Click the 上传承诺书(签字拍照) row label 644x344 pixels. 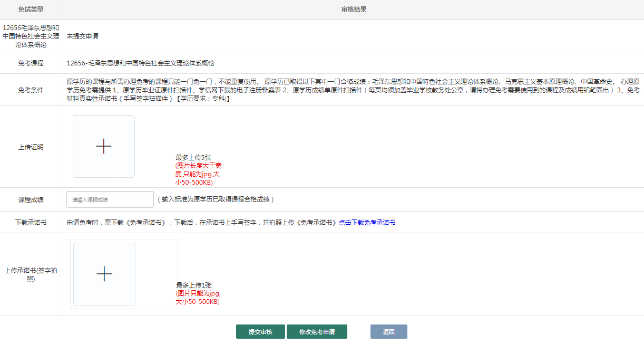[31, 274]
